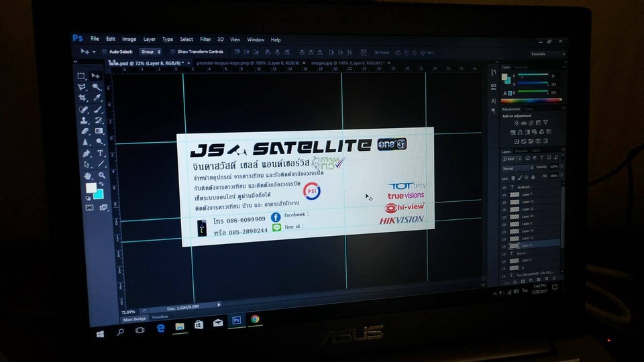Change the screen mode icon
Image resolution: width=644 pixels, height=362 pixels.
pyautogui.click(x=103, y=207)
